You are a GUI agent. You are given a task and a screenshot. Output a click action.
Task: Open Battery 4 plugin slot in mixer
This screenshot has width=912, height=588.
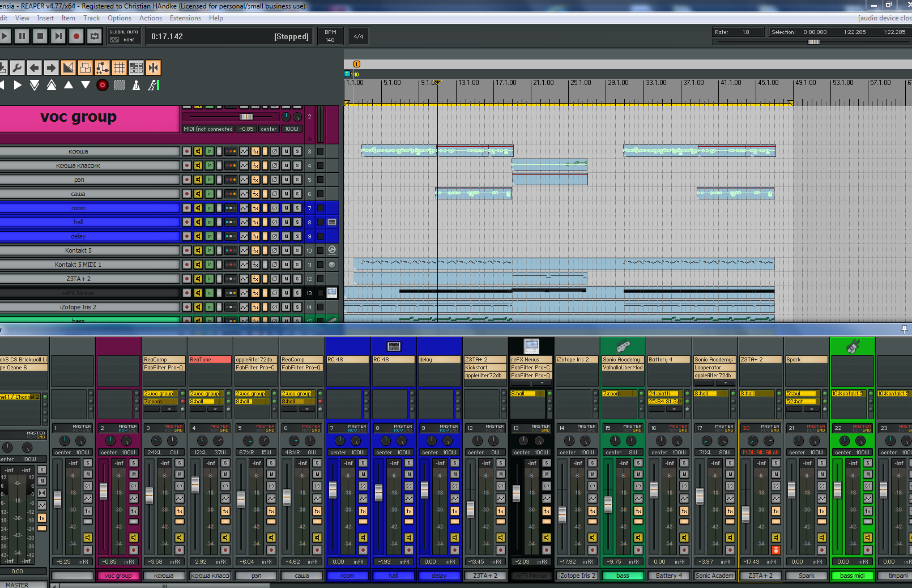pyautogui.click(x=668, y=360)
